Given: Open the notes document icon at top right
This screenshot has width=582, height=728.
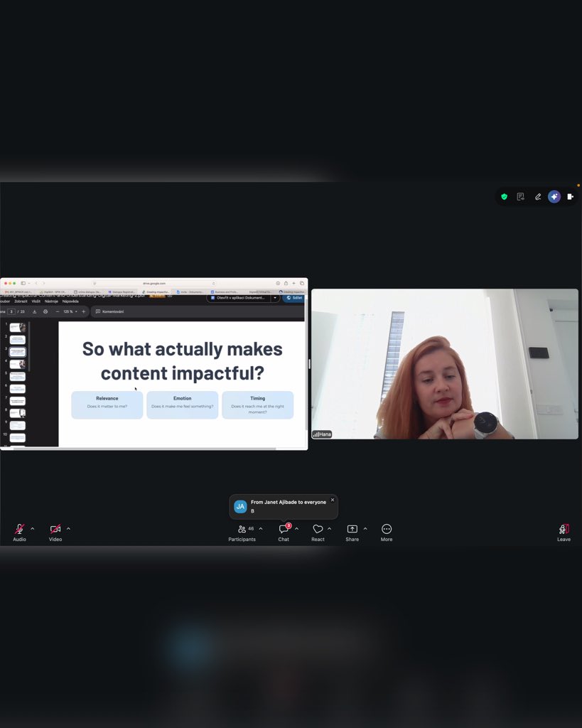Looking at the screenshot, I should (x=521, y=197).
